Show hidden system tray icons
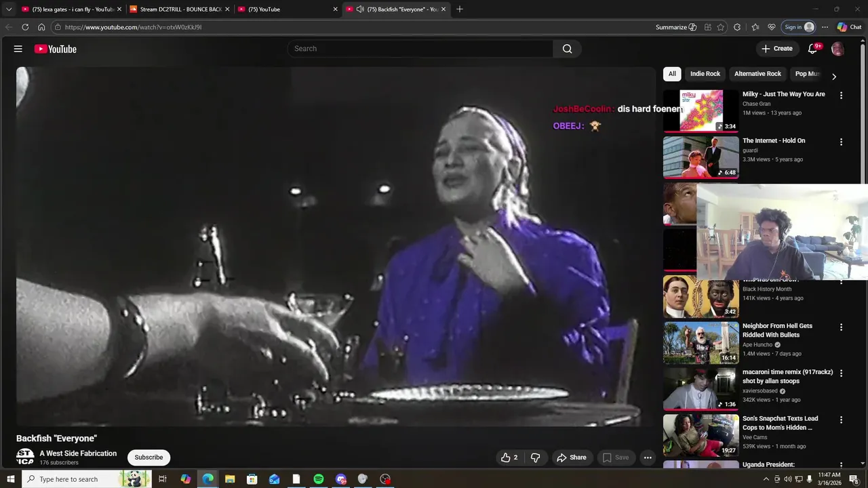 point(766,479)
